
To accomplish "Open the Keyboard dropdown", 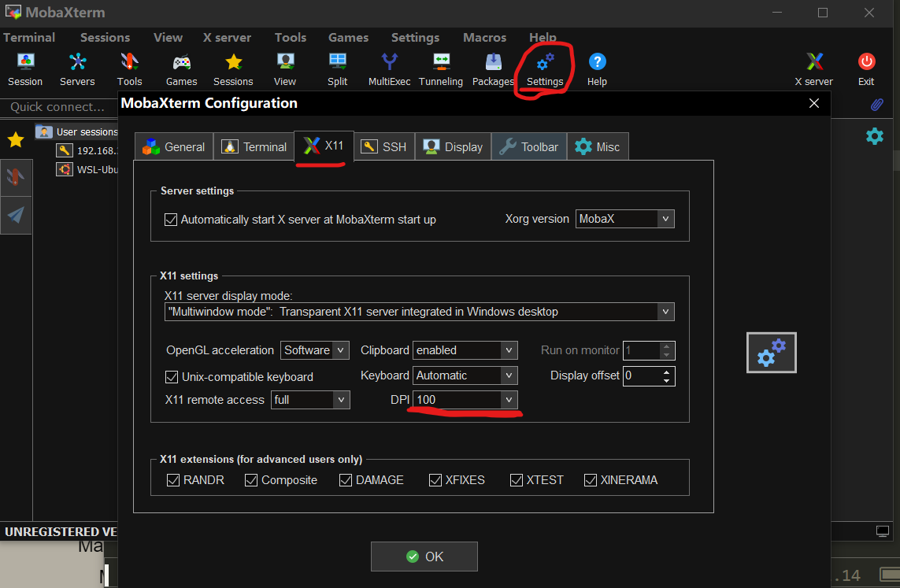I will [465, 375].
